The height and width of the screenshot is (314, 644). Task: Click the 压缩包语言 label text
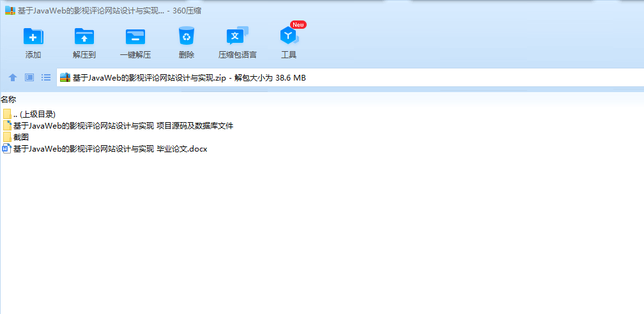click(238, 54)
